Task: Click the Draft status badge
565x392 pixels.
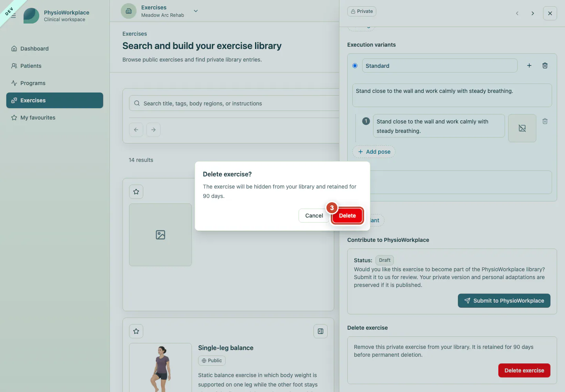Action: [x=385, y=260]
